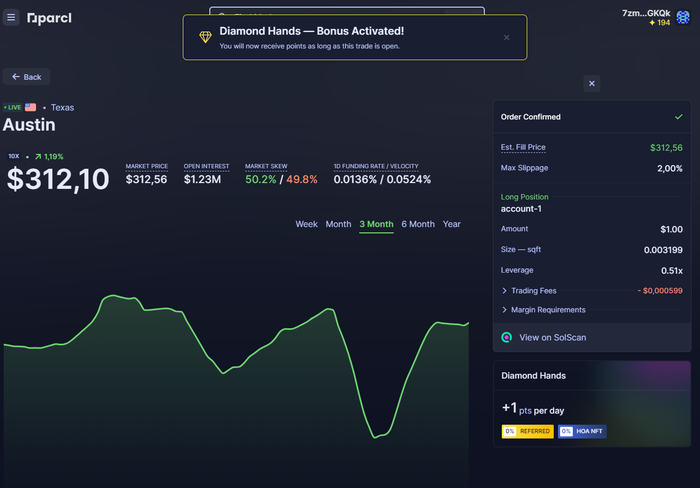
Task: Select the Year chart range
Action: (451, 224)
